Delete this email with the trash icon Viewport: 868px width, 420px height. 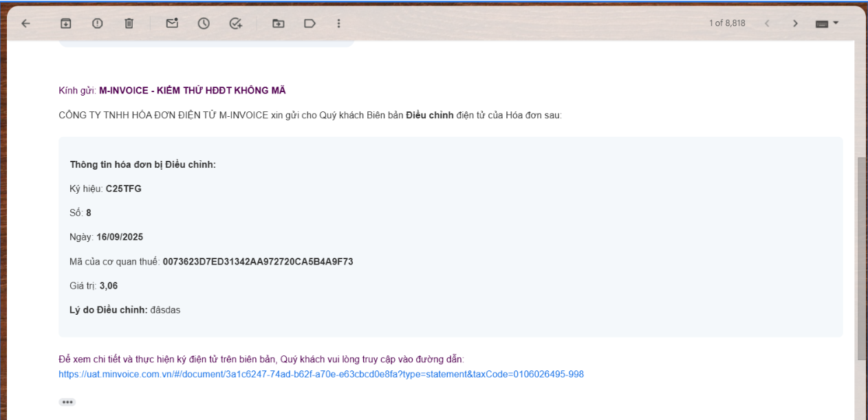pyautogui.click(x=129, y=23)
